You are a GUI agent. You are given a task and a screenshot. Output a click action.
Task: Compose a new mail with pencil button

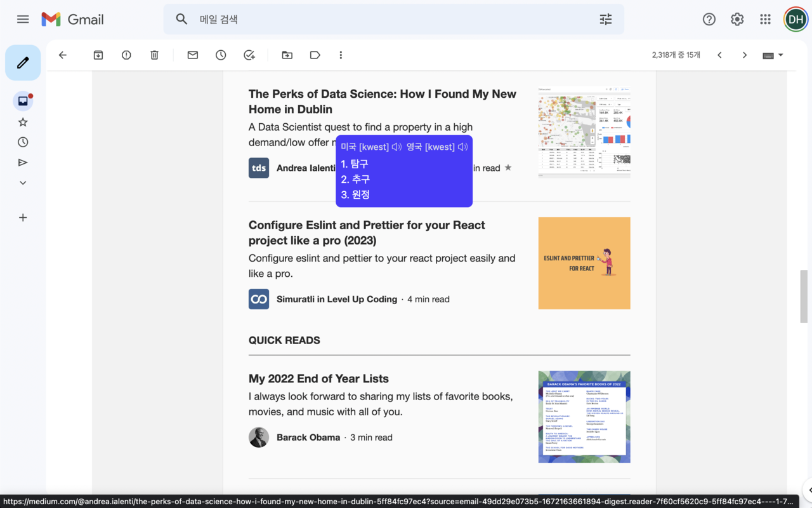click(x=23, y=63)
